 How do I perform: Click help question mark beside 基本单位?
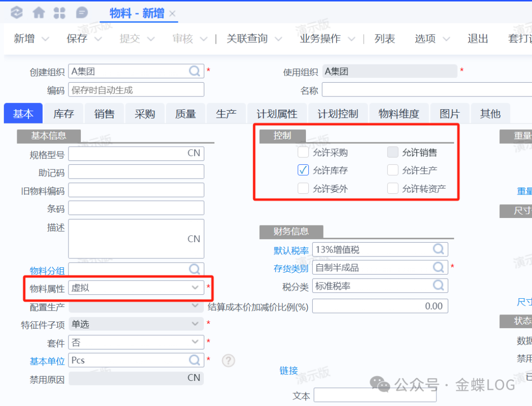(x=228, y=360)
